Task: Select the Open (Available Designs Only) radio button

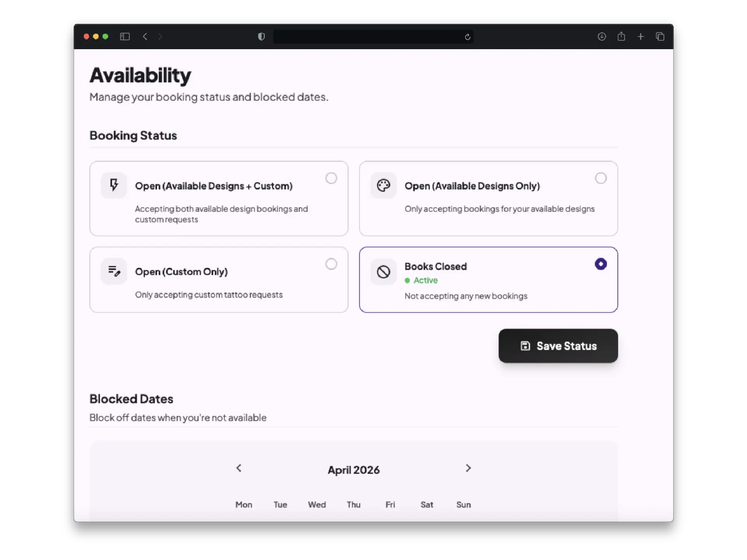Action: (601, 178)
